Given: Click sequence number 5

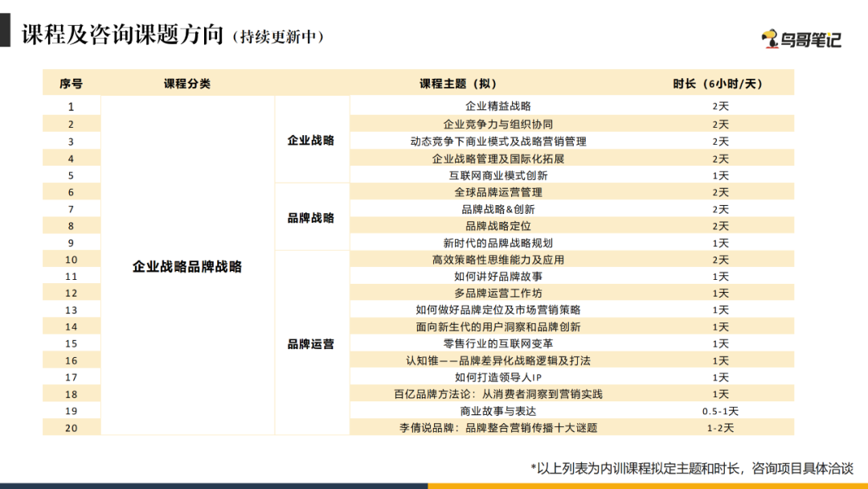Looking at the screenshot, I should pyautogui.click(x=71, y=175).
